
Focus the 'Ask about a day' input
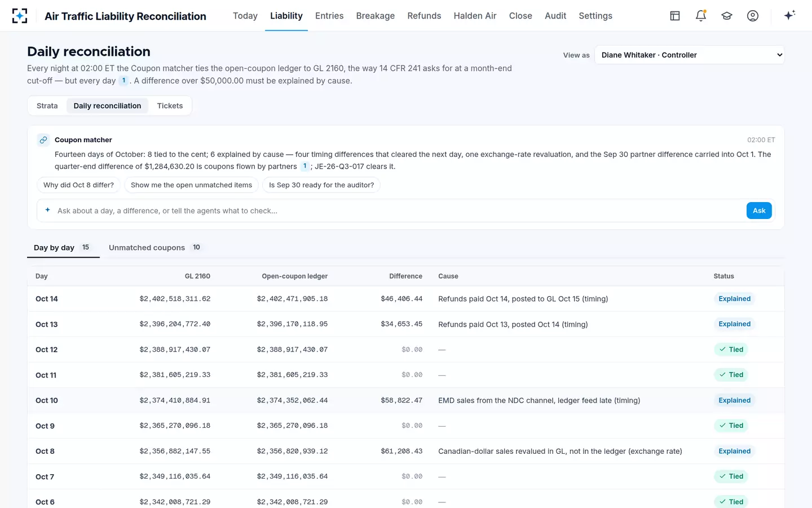(x=399, y=211)
